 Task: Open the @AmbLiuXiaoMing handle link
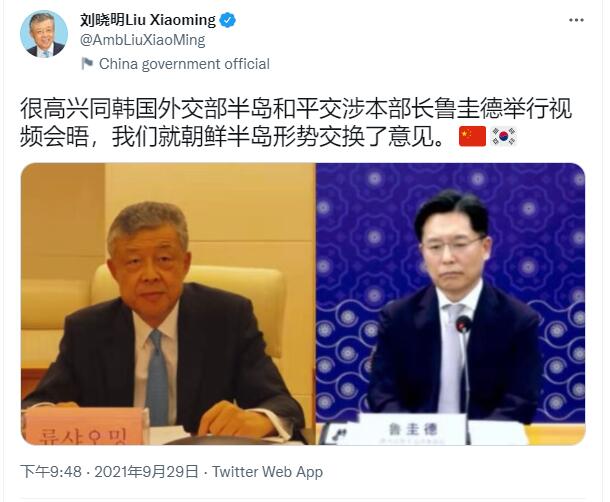click(142, 40)
